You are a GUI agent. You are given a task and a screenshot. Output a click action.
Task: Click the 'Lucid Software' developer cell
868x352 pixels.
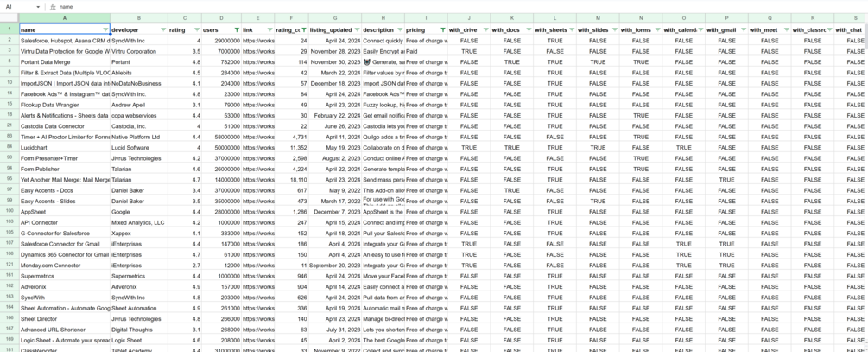[139, 147]
